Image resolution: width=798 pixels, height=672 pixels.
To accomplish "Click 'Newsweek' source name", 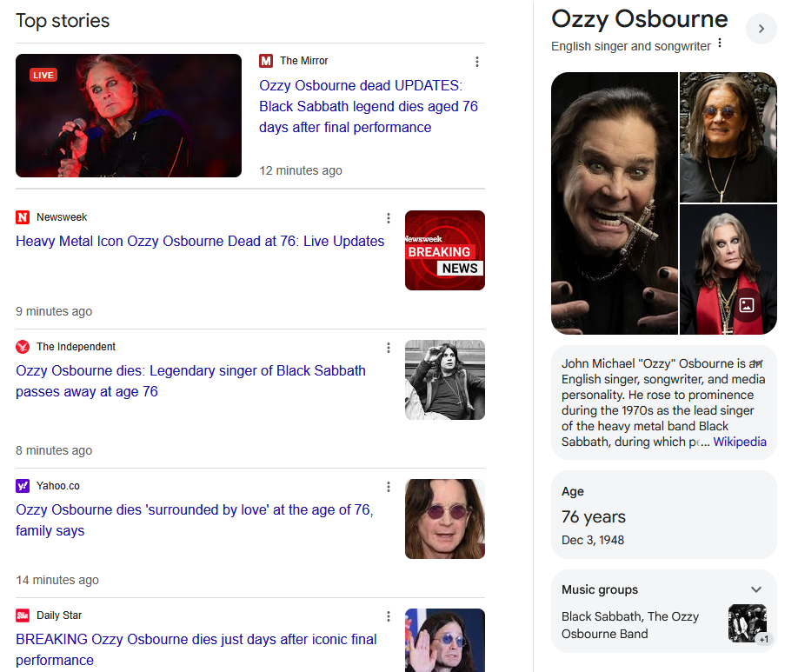I will click(62, 217).
